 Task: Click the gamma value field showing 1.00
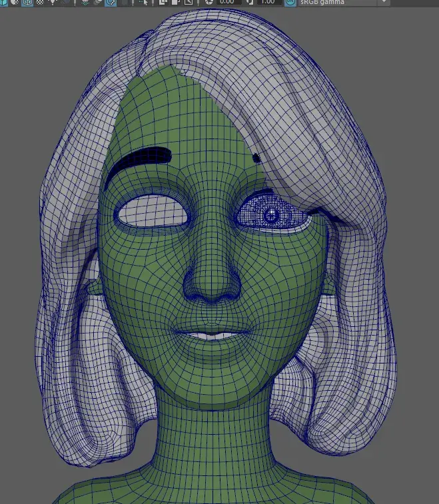pyautogui.click(x=268, y=2)
